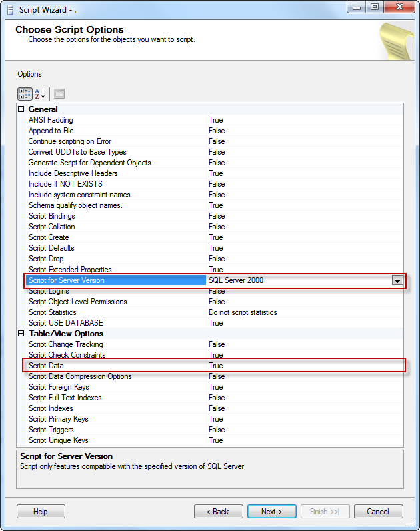Collapse the General section
The width and height of the screenshot is (420, 531).
point(21,109)
